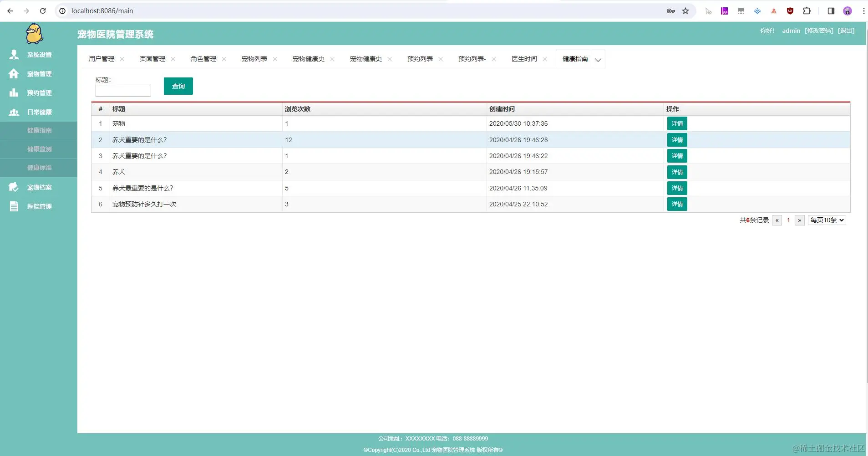Reload the current page

(x=43, y=11)
